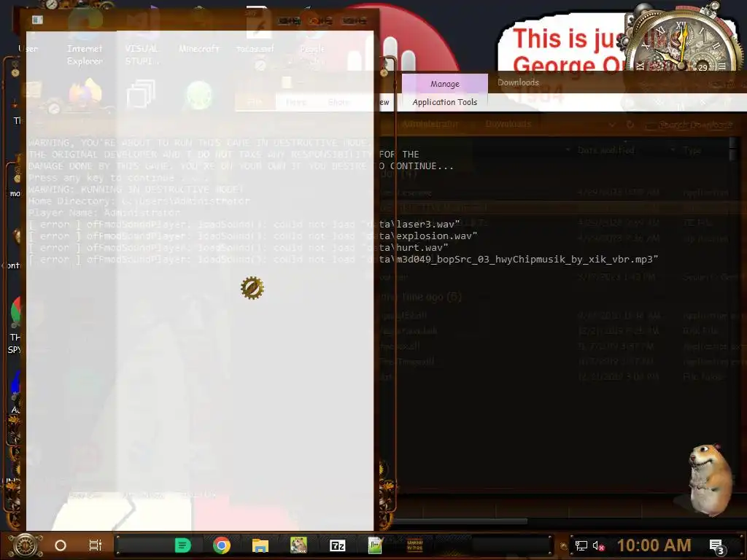The height and width of the screenshot is (560, 747).
Task: Select the Internet Explorer desktop icon
Action: 85,37
